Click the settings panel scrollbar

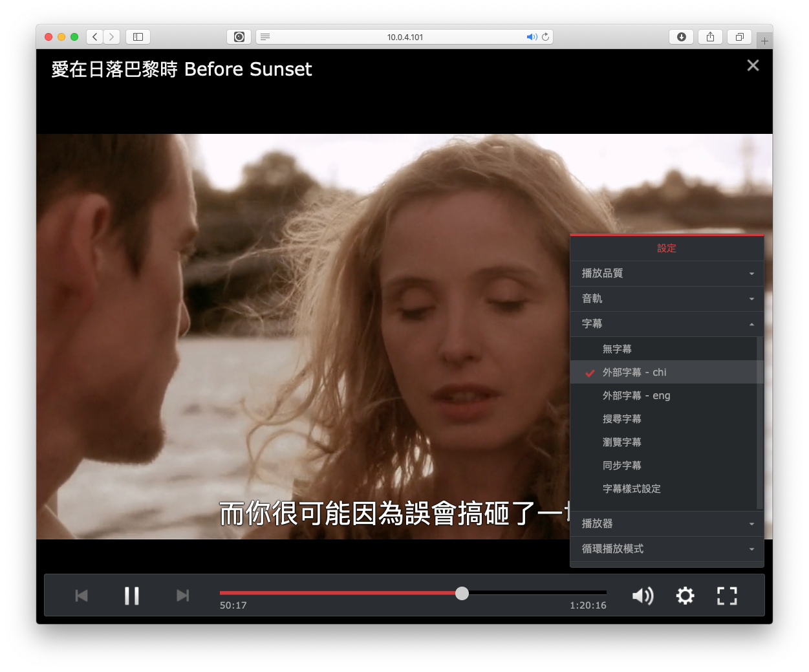click(760, 422)
